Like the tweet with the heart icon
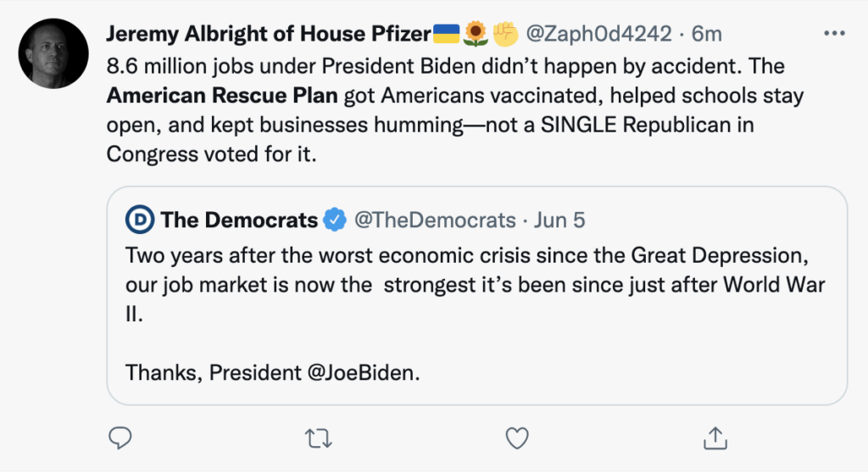This screenshot has height=474, width=868. point(516,437)
